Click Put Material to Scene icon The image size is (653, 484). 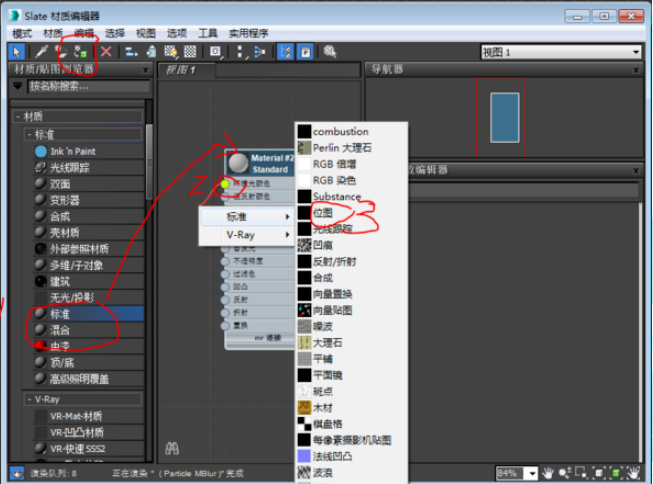62,52
